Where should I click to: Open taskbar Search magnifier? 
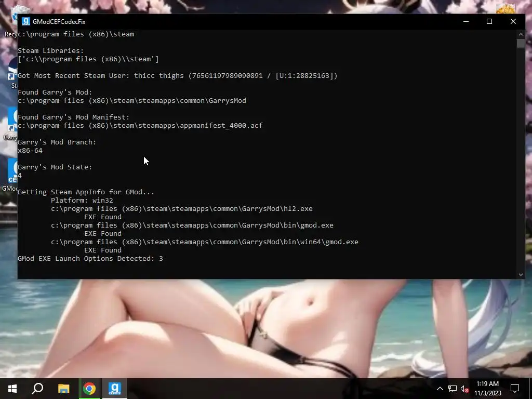point(37,389)
